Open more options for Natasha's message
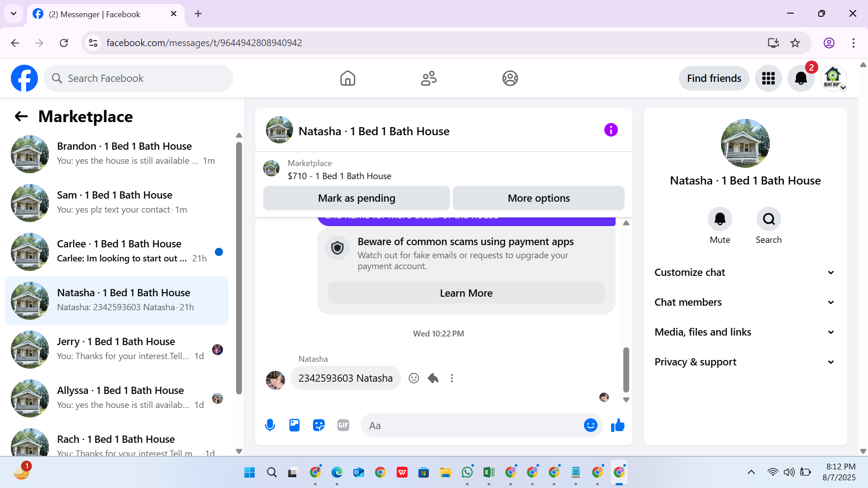The width and height of the screenshot is (868, 488). pos(452,378)
